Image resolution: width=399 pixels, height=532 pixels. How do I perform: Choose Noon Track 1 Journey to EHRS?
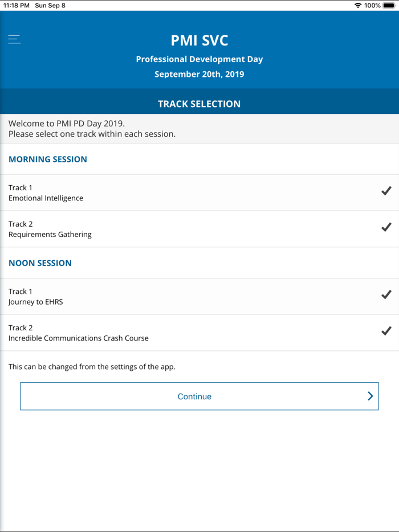click(171, 297)
